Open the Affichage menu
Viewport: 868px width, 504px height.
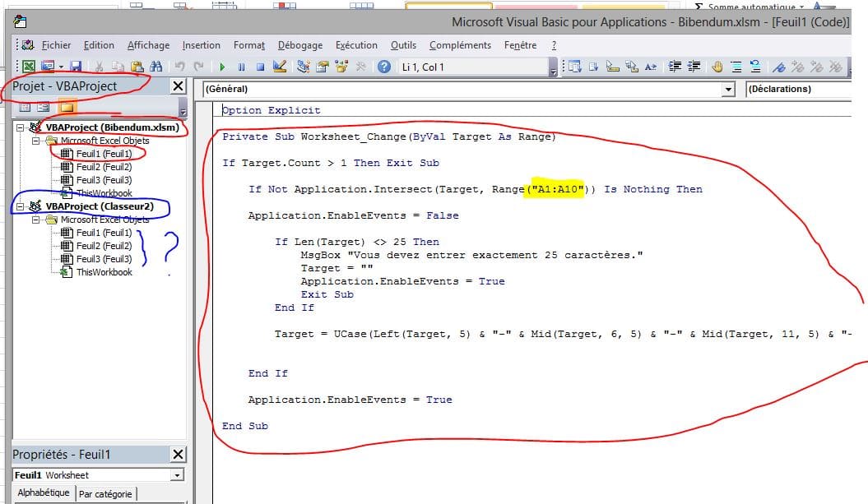pyautogui.click(x=148, y=45)
